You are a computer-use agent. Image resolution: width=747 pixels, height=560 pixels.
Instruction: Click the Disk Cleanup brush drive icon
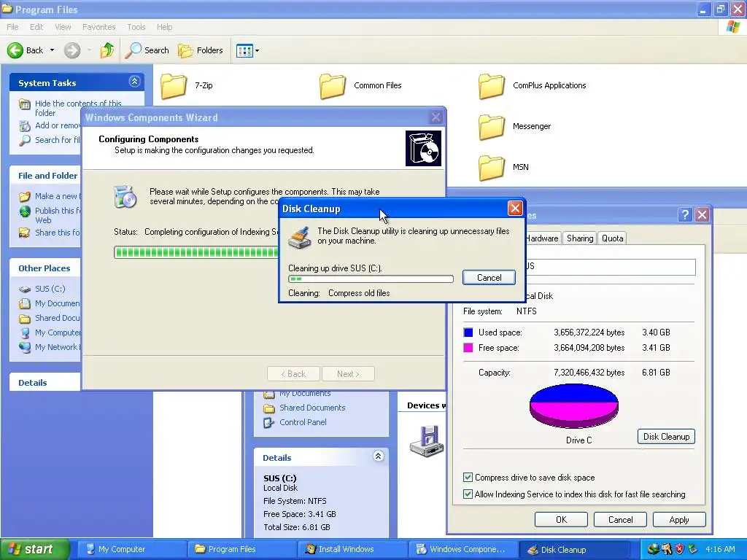(x=300, y=237)
